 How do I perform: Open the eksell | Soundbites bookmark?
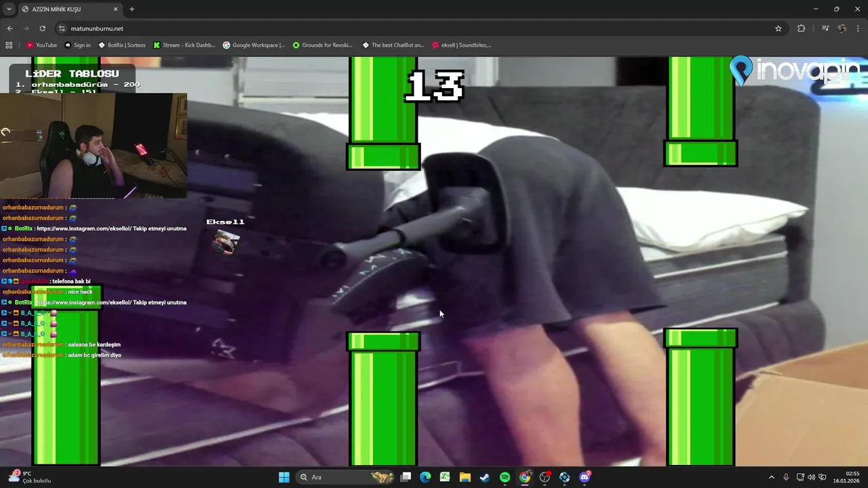click(x=462, y=45)
